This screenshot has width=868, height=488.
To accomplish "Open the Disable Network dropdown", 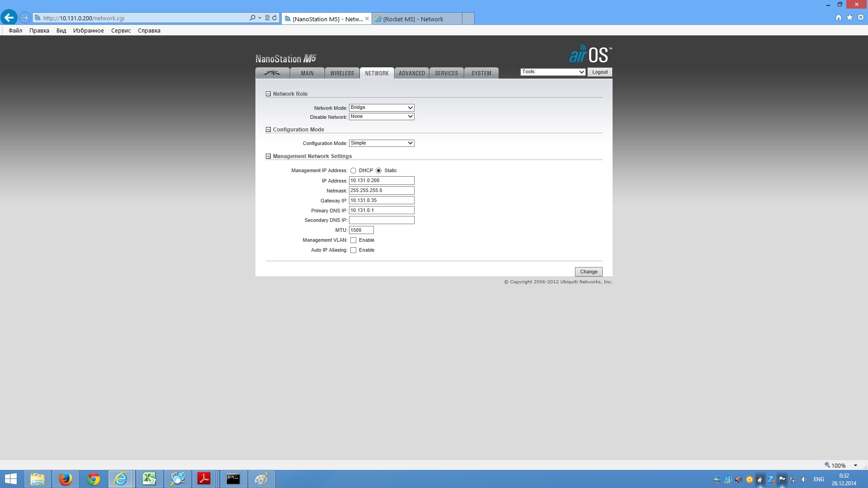I will [382, 117].
